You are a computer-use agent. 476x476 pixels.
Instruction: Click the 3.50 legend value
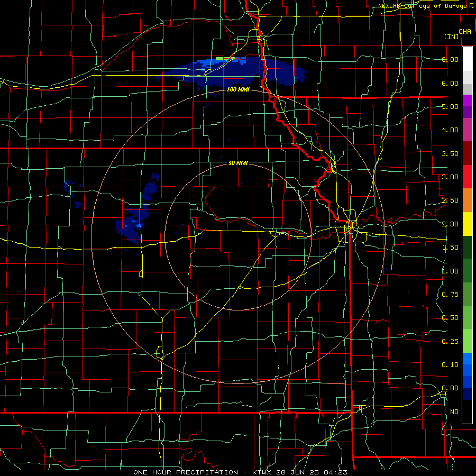(450, 153)
